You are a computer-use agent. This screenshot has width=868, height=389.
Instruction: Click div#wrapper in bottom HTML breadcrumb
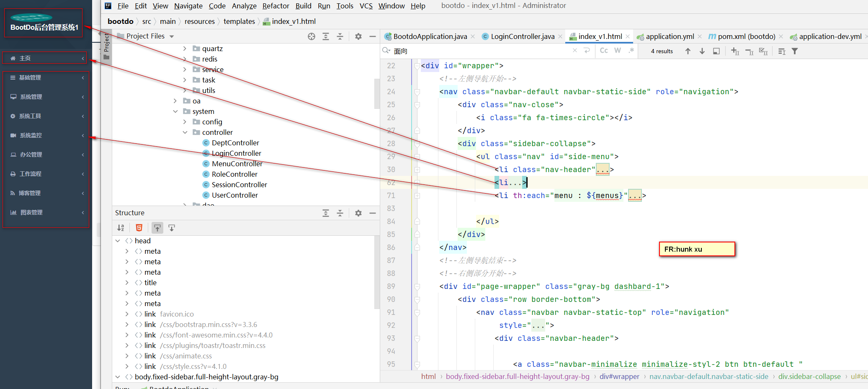(x=619, y=376)
